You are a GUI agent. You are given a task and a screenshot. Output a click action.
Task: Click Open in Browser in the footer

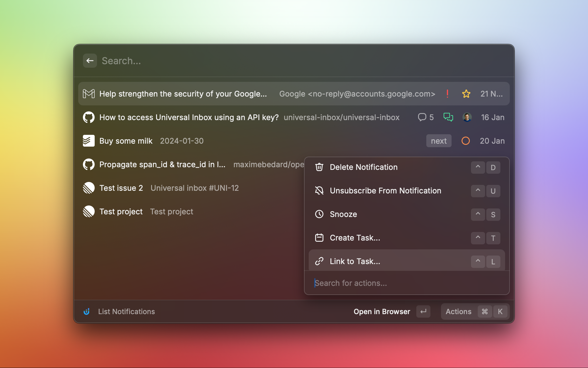(382, 311)
